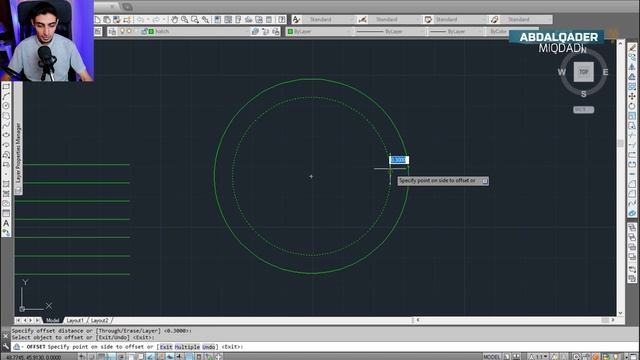Click the TOP face of ViewCube
The width and height of the screenshot is (640, 360).
click(584, 72)
